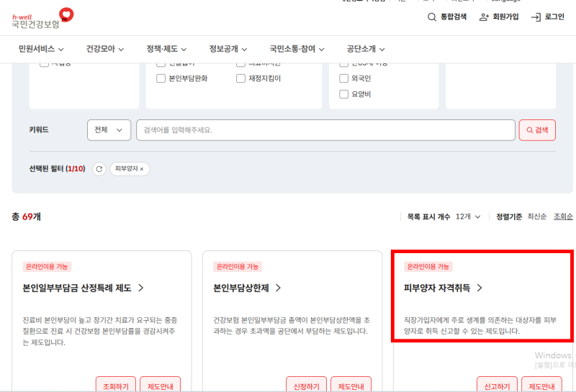Focus the 검색어를 입력해주세요 search field

click(325, 130)
